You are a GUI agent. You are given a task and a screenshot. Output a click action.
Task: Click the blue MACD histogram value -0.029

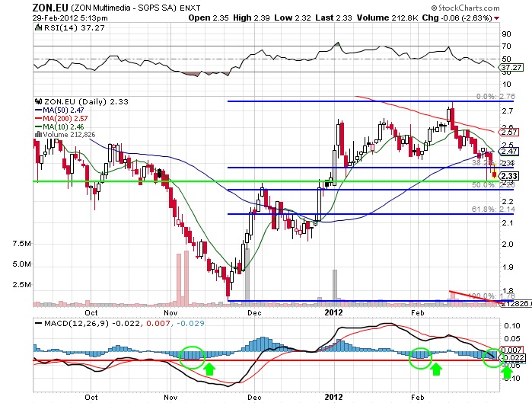tap(191, 323)
